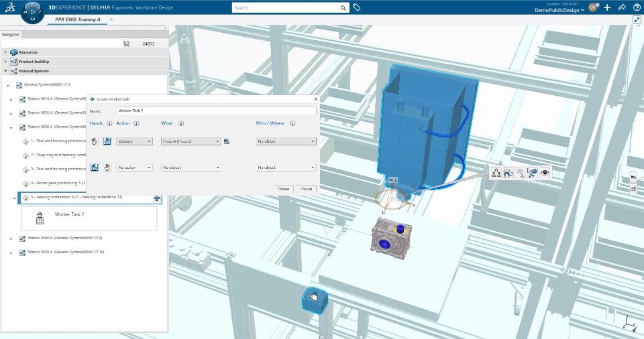Click the upper button on right edge panel

tap(633, 178)
